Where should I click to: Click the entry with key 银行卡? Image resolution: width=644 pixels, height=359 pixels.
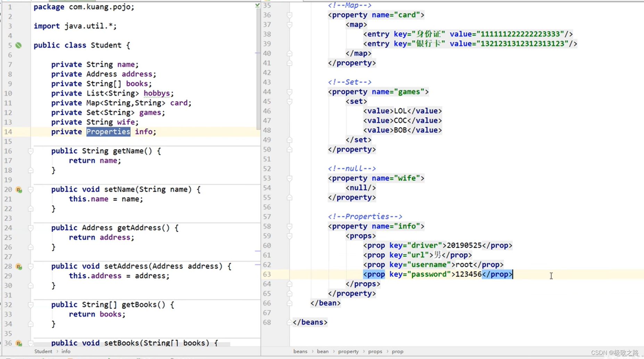pyautogui.click(x=470, y=44)
